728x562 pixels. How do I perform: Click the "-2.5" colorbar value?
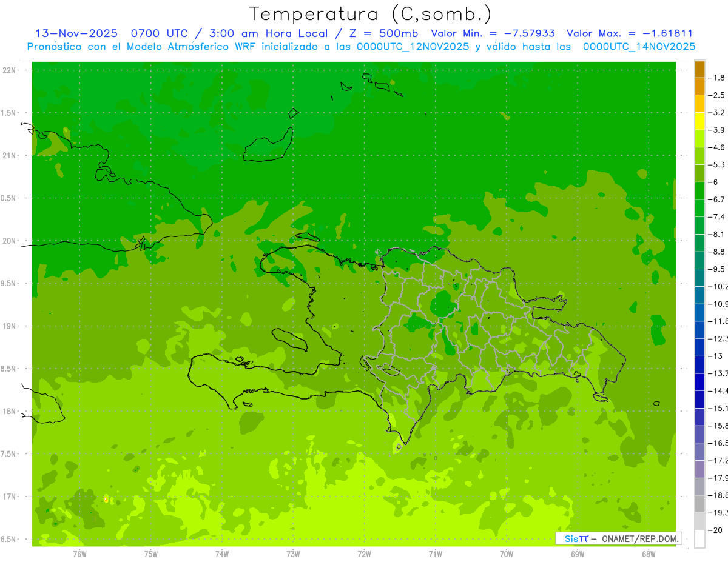coord(716,95)
